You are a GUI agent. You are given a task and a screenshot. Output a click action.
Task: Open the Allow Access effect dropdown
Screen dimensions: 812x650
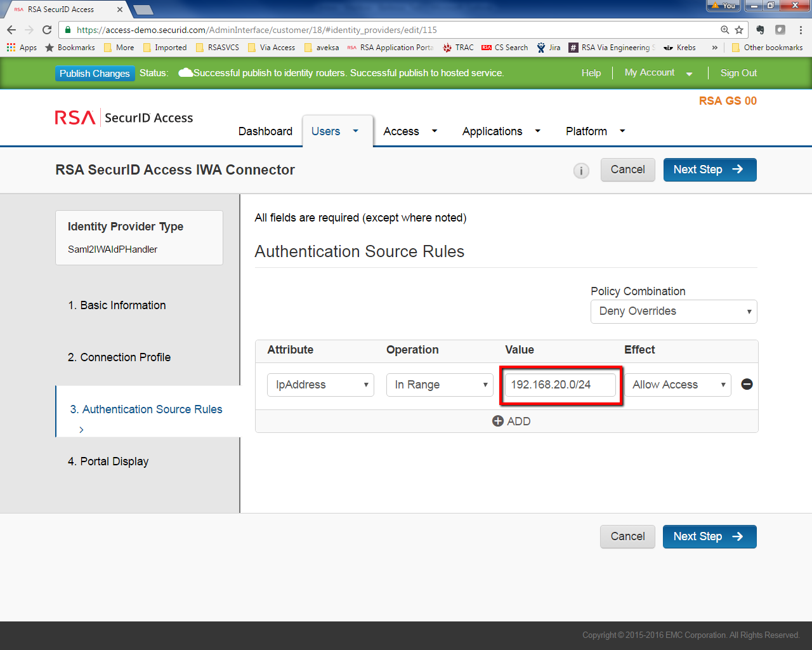[x=678, y=384]
